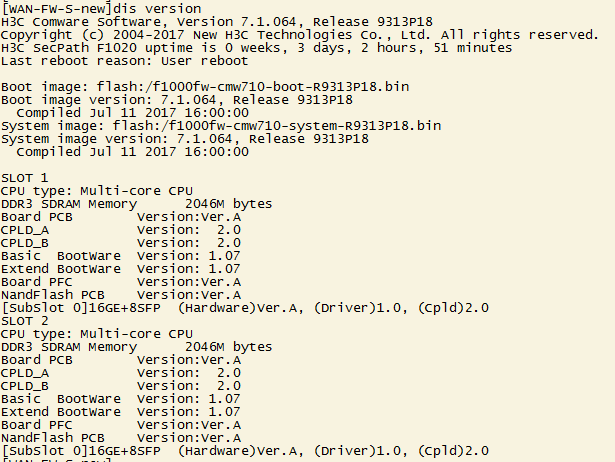Click the DDR3 SDRAM Memory line under SLOT 2
The height and width of the screenshot is (462, 615).
(x=136, y=346)
